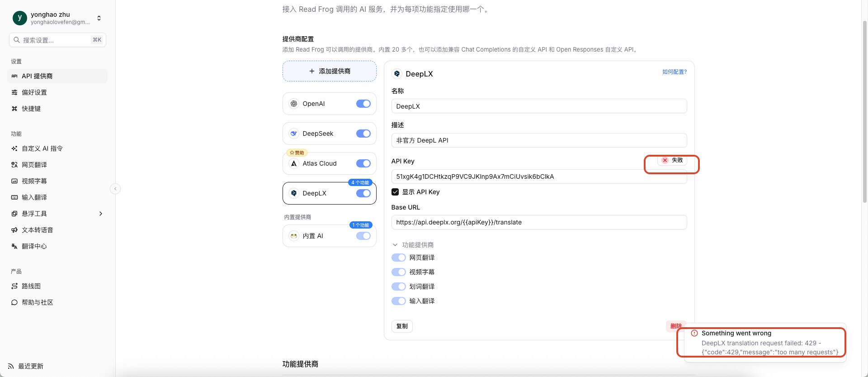Click the 翻译中心 icon in sidebar

pyautogui.click(x=14, y=246)
